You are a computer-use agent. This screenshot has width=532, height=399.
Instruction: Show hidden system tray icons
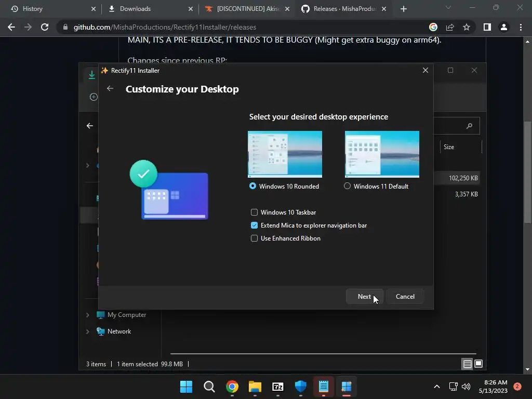(437, 387)
